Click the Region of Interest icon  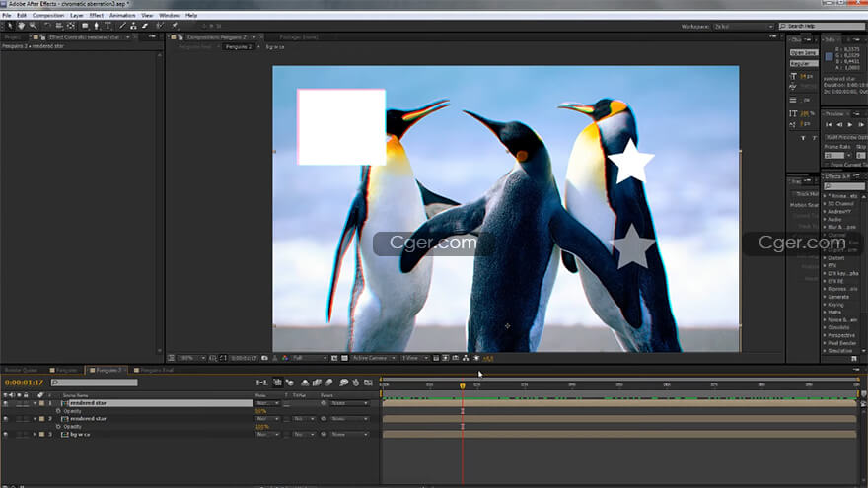coord(334,358)
